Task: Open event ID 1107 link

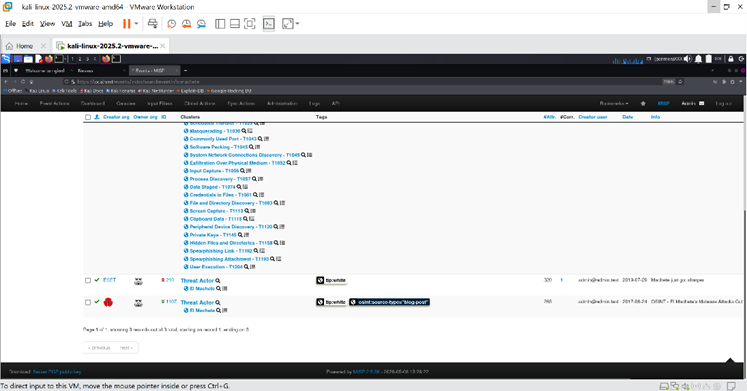Action: click(x=171, y=302)
